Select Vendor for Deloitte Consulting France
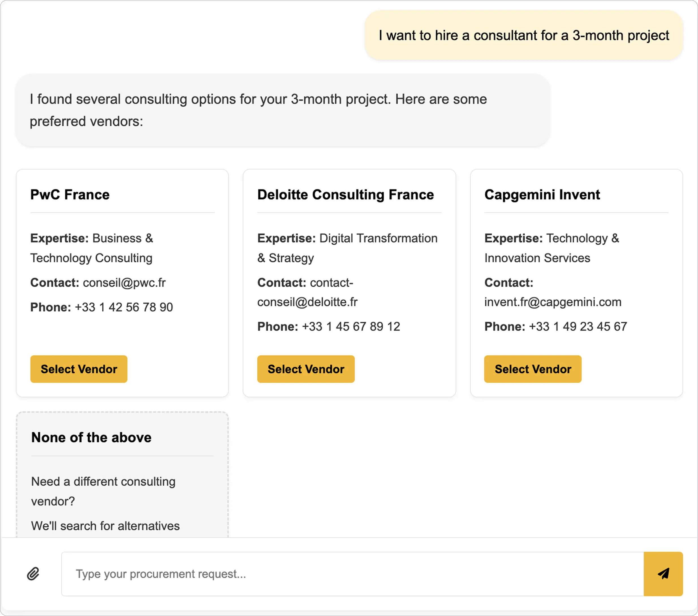The image size is (698, 616). tap(306, 369)
